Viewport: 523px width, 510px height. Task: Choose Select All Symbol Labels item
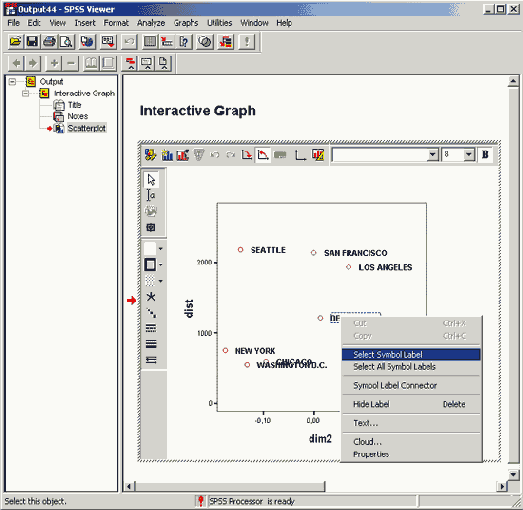pyautogui.click(x=411, y=367)
